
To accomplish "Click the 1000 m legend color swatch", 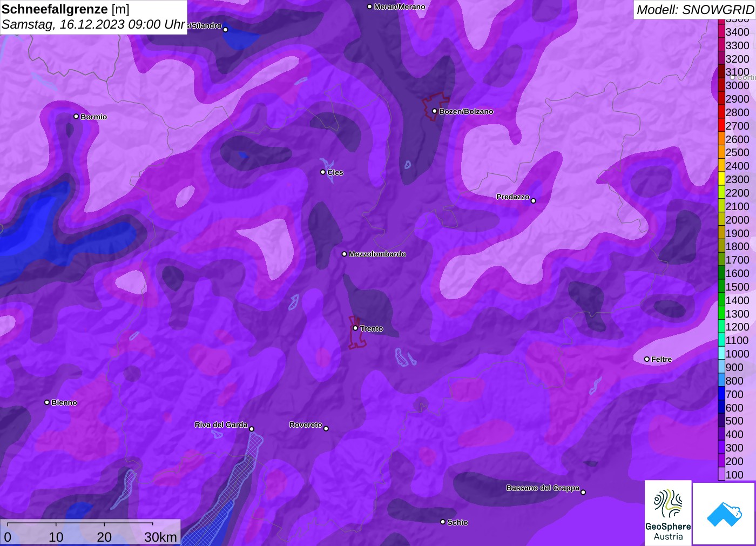I will pyautogui.click(x=721, y=354).
